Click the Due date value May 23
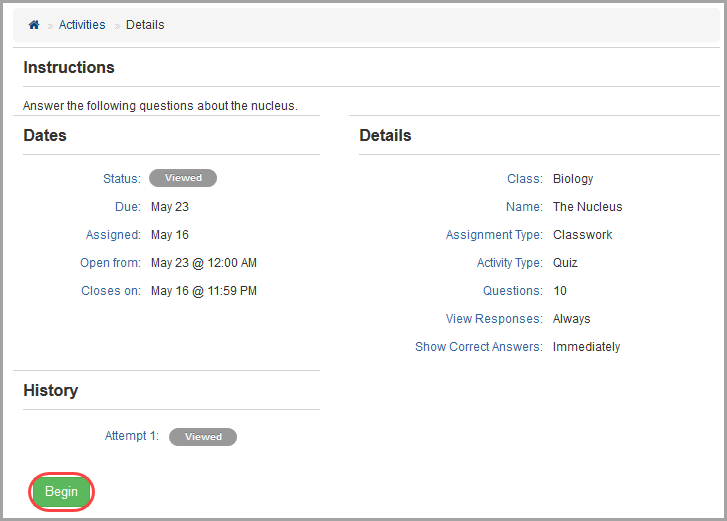727x521 pixels. click(x=170, y=207)
